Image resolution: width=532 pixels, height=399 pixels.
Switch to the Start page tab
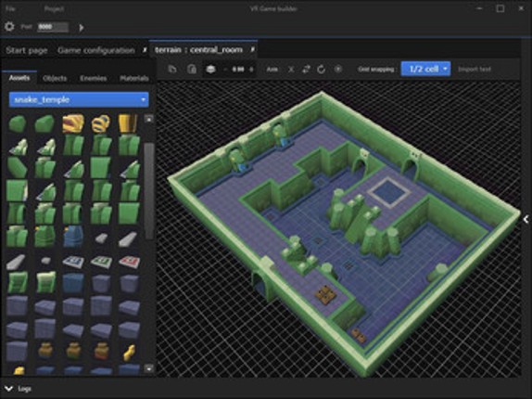[x=27, y=50]
